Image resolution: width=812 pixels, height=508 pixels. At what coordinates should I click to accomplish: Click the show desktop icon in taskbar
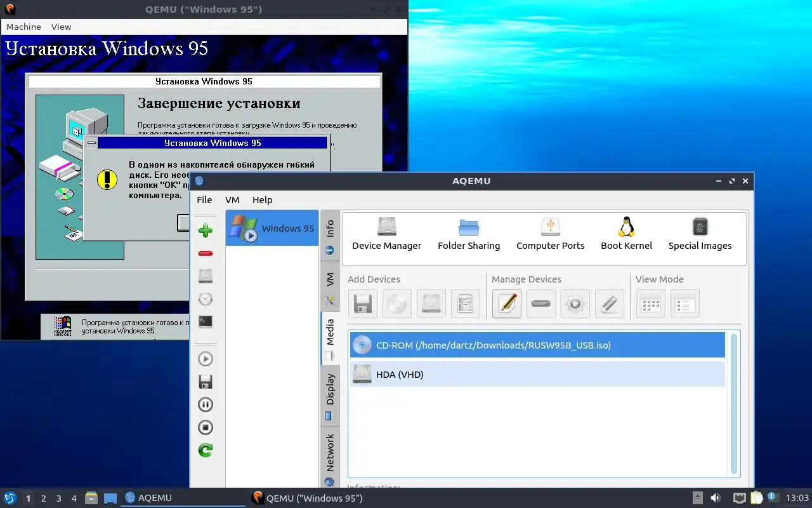[x=110, y=498]
